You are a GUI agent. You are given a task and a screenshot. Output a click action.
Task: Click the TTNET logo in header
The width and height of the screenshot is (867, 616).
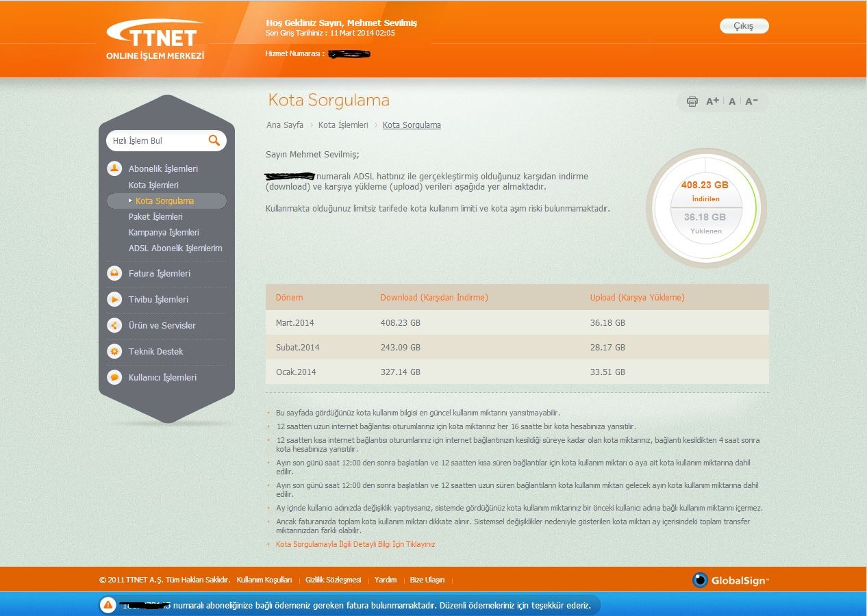pos(155,40)
